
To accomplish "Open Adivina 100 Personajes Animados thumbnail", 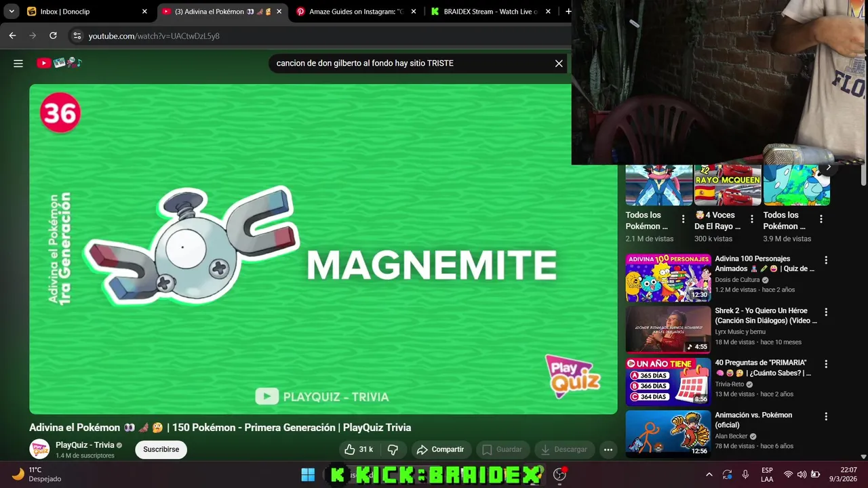I will (668, 278).
